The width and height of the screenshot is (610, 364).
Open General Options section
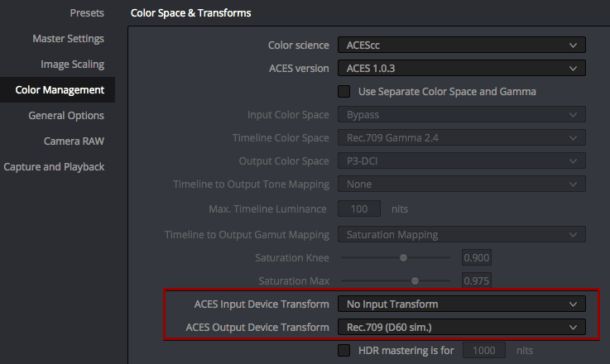66,116
